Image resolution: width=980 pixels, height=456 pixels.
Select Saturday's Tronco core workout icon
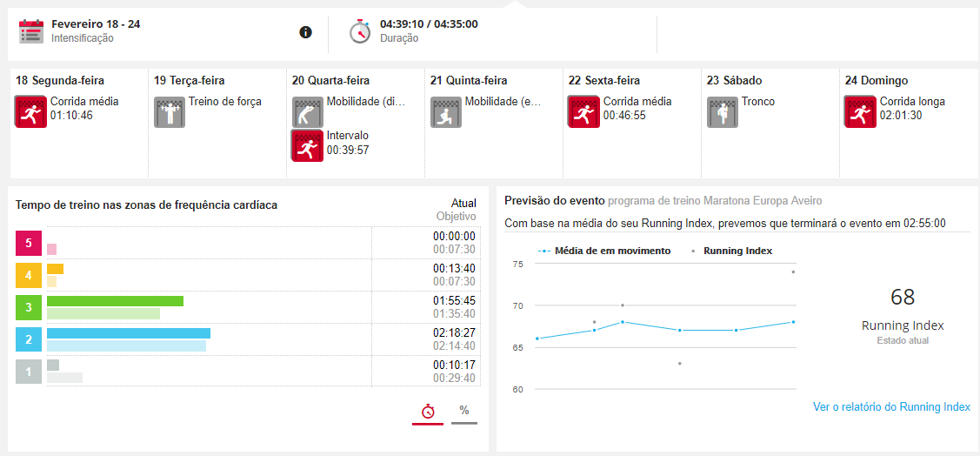click(x=723, y=112)
